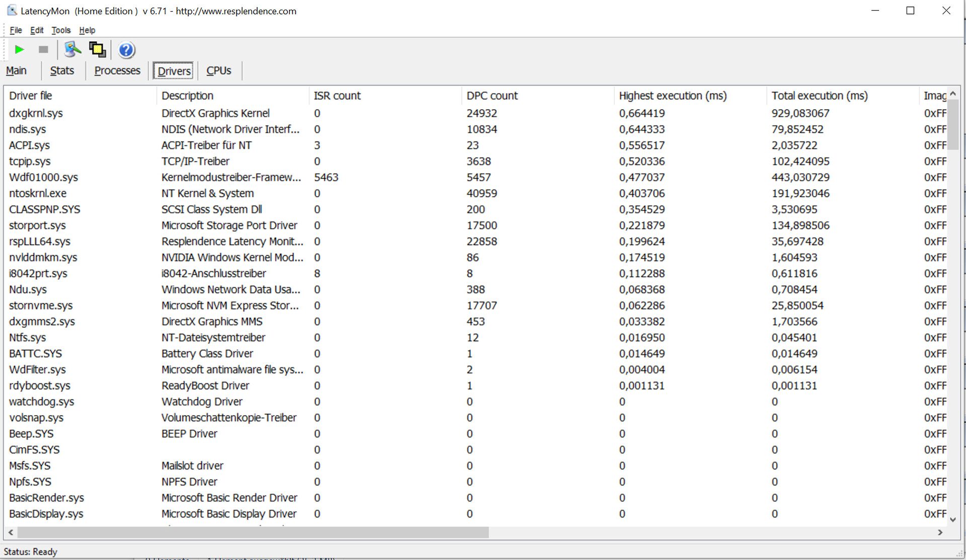
Task: Click the yellow overlapping windows toolbar icon
Action: click(97, 49)
